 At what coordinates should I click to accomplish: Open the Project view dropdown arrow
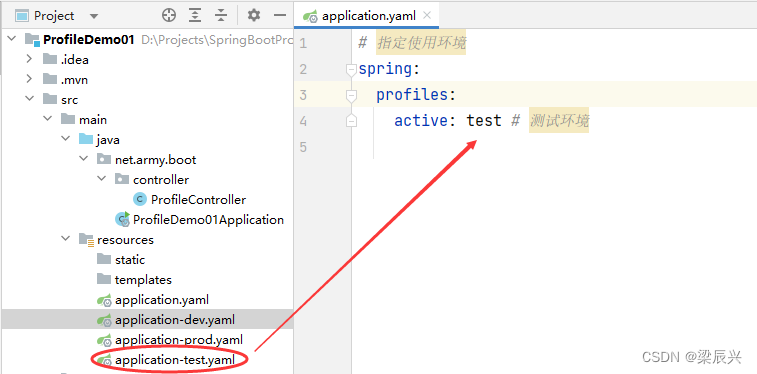[x=94, y=16]
